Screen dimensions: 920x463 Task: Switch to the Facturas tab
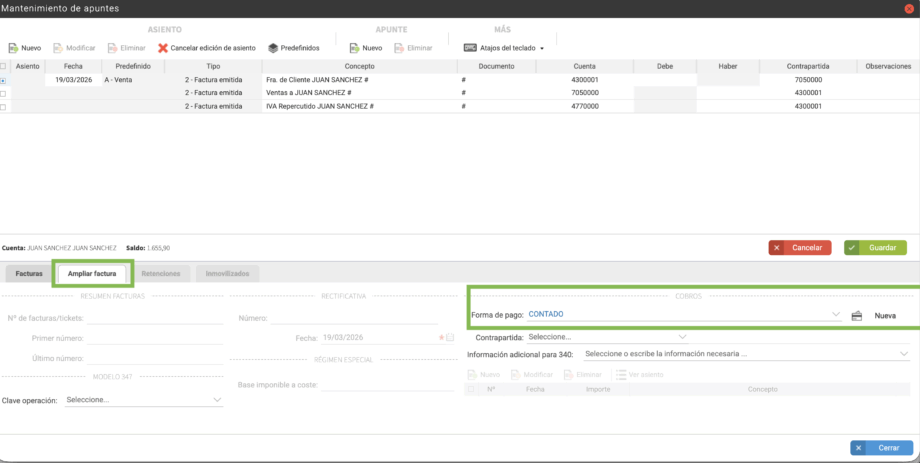point(29,273)
